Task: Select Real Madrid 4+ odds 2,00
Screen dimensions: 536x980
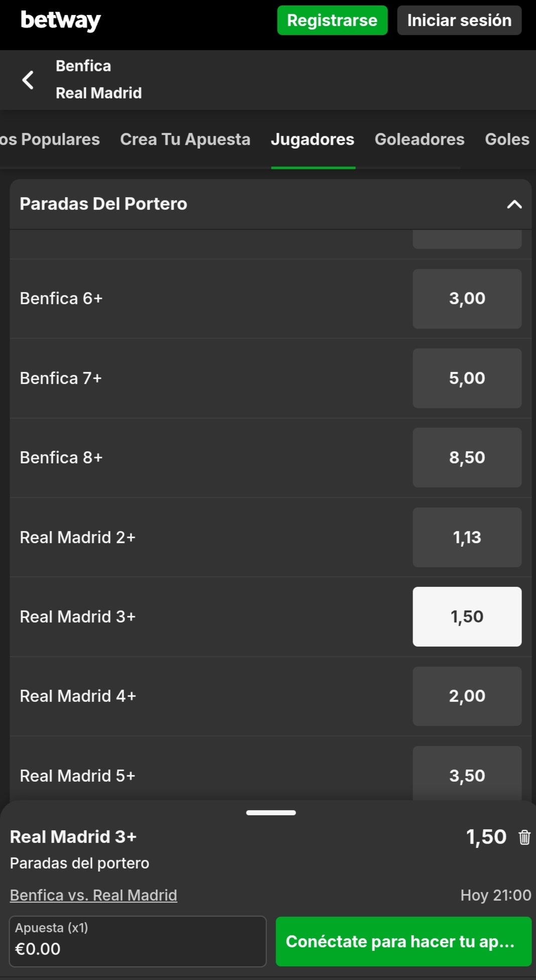Action: [x=467, y=696]
